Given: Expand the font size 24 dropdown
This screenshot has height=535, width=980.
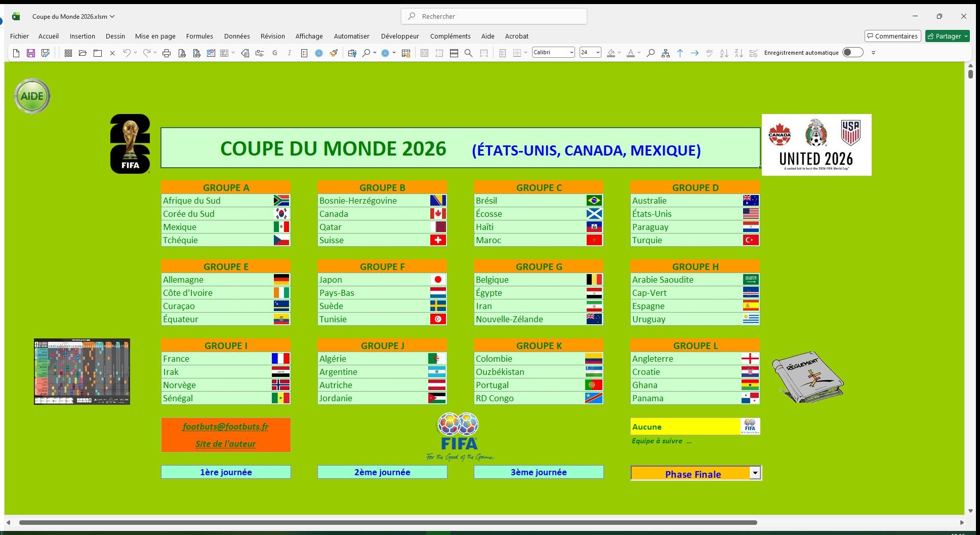Looking at the screenshot, I should coord(598,53).
